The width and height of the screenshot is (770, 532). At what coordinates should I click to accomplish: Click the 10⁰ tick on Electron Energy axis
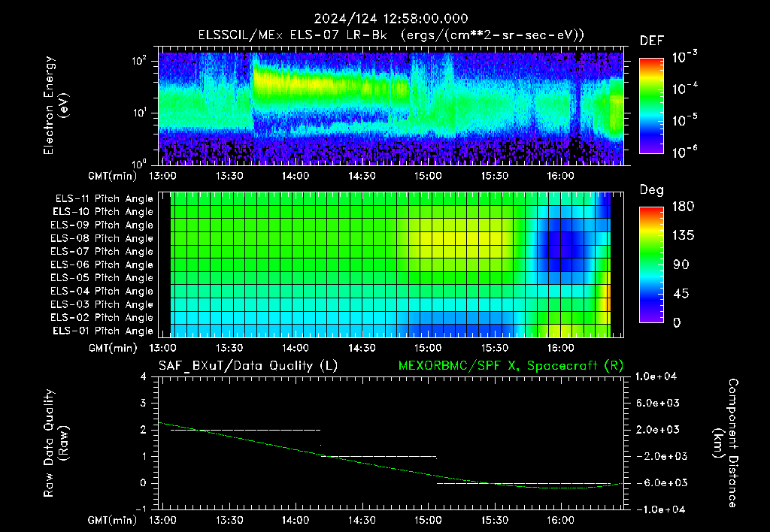(139, 164)
